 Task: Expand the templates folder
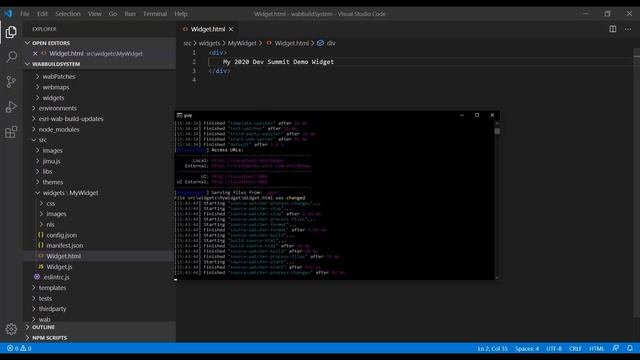tap(52, 288)
